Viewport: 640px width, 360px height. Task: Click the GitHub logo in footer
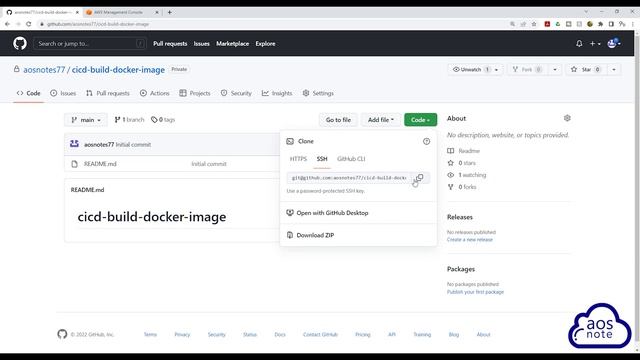pyautogui.click(x=62, y=334)
